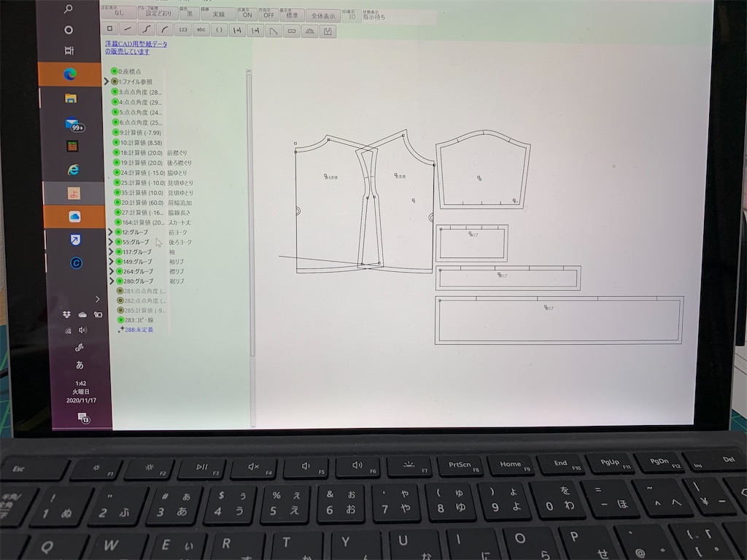Screen dimensions: 747x560
Task: Open File Explorer from taskbar
Action: coord(71,98)
